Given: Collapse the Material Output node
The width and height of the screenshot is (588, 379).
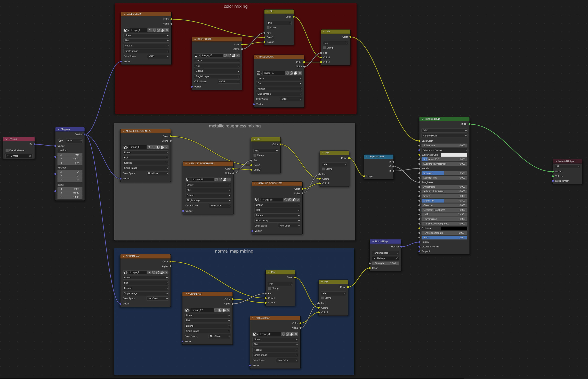Looking at the screenshot, I should coord(556,161).
